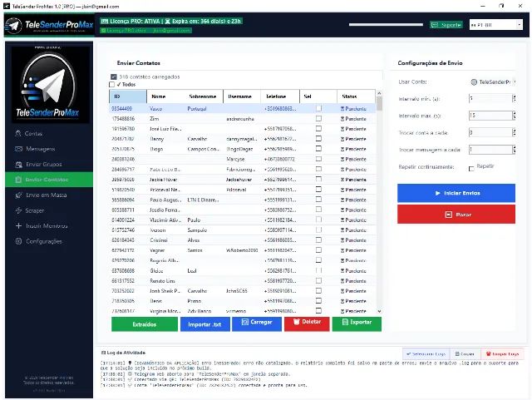Enable the Repetir continuamente checkbox
Screen dimensions: 532x400
pyautogui.click(x=471, y=169)
